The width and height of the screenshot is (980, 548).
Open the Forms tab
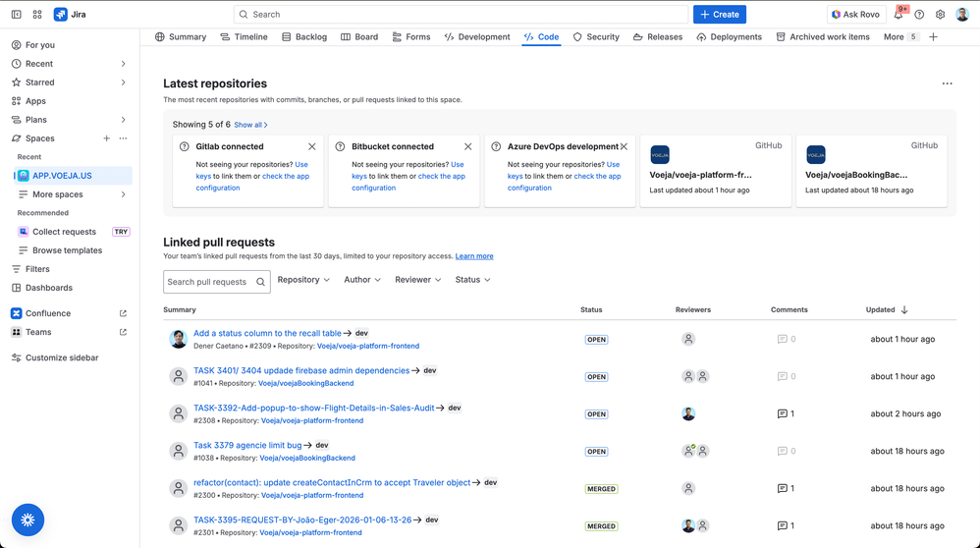(411, 37)
